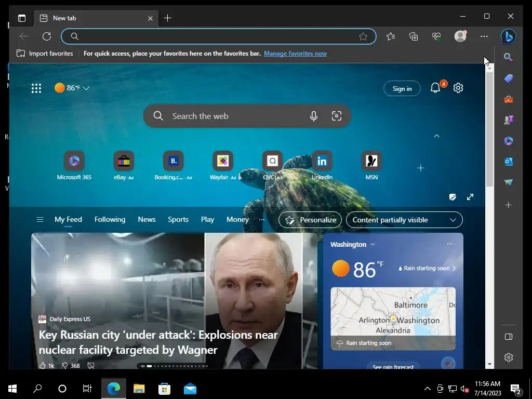Click the Personalize button
Screen dimensions: 532x399
coord(310,220)
